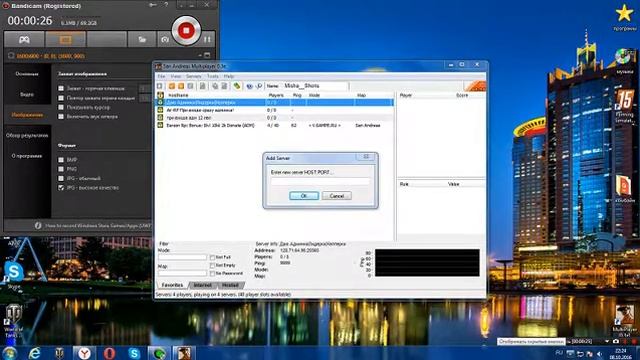The width and height of the screenshot is (640, 360).
Task: Sort servers by the Ping column header
Action: click(297, 95)
